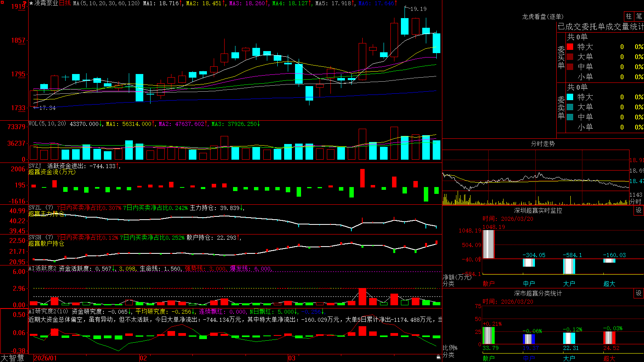
Task: Select the SVZL (7) indicator name
Action: tap(41, 208)
